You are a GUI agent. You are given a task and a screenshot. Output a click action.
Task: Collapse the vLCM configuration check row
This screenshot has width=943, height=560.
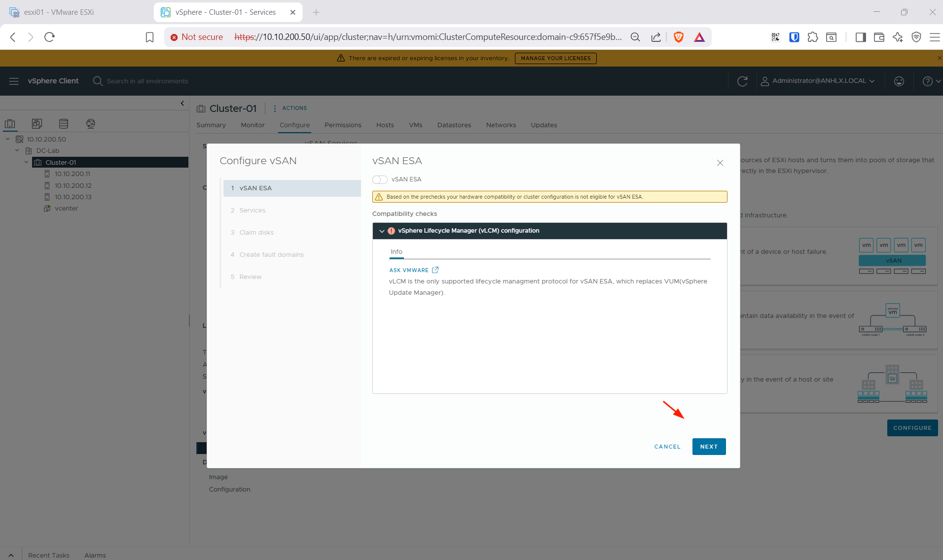point(382,231)
